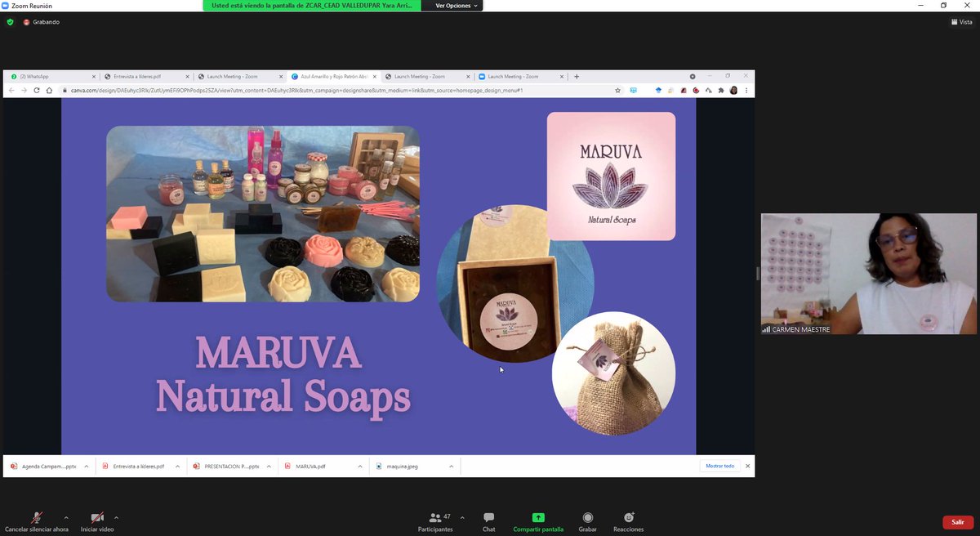Screen dimensions: 980x536
Task: Go forward in the shared browser
Action: (x=24, y=91)
